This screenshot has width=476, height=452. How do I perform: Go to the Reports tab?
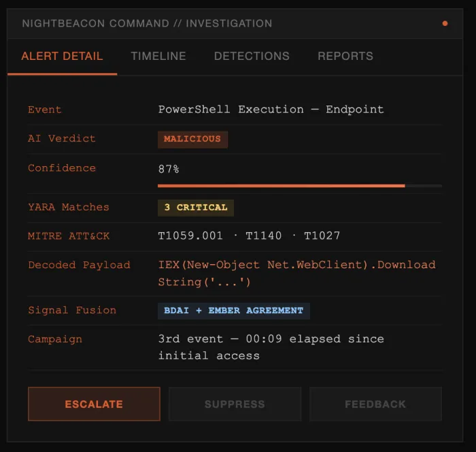[345, 56]
